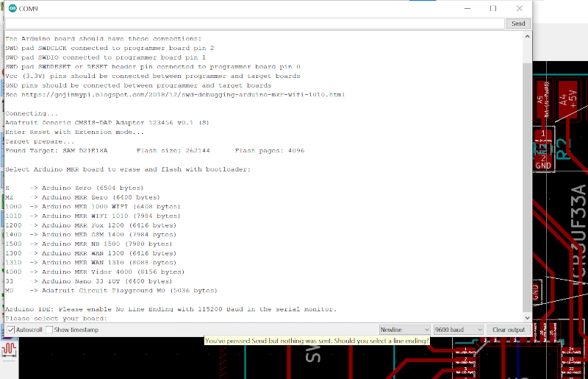Click the 'Arduino MKR 1000 WIFI' row
The width and height of the screenshot is (588, 379).
click(93, 207)
